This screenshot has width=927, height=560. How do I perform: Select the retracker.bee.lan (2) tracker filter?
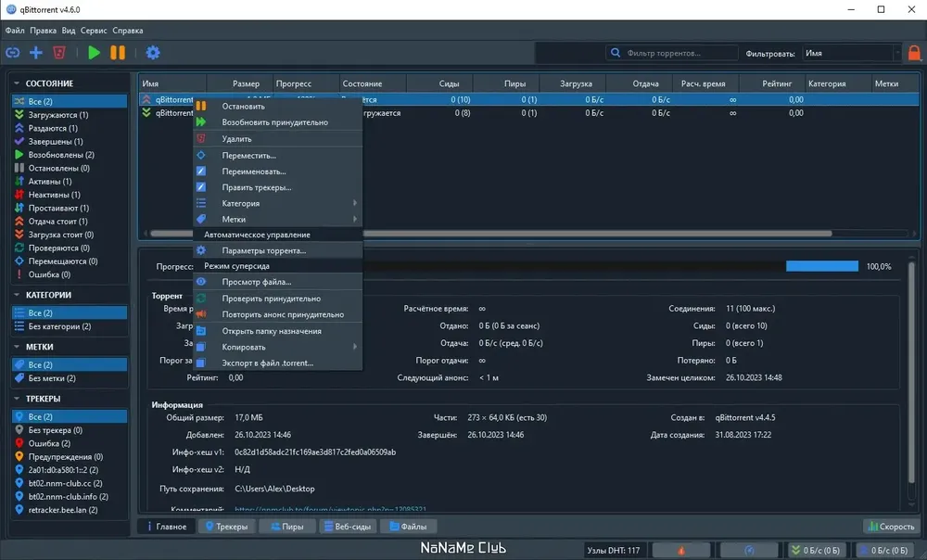(x=70, y=510)
